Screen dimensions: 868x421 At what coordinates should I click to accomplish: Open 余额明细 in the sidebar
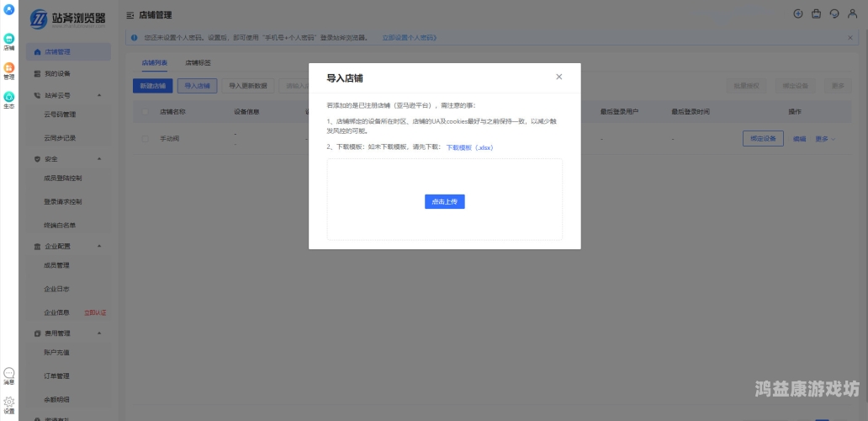[x=56, y=399]
